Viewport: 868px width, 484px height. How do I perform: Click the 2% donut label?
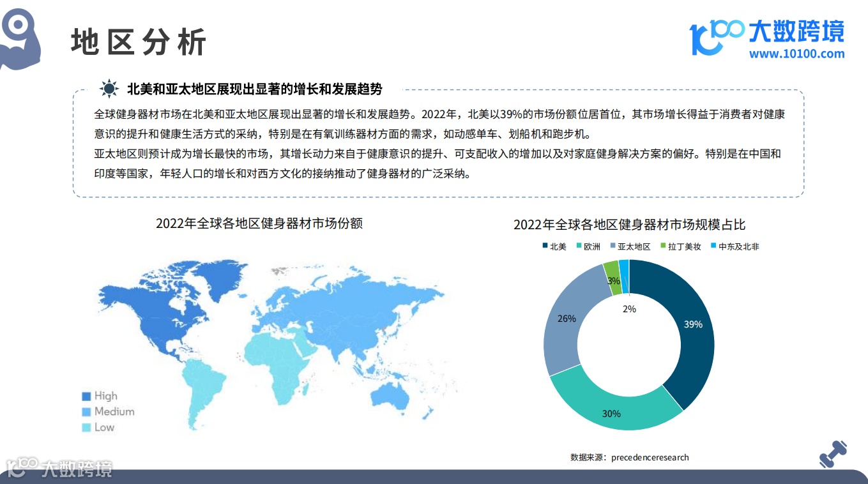pos(629,309)
